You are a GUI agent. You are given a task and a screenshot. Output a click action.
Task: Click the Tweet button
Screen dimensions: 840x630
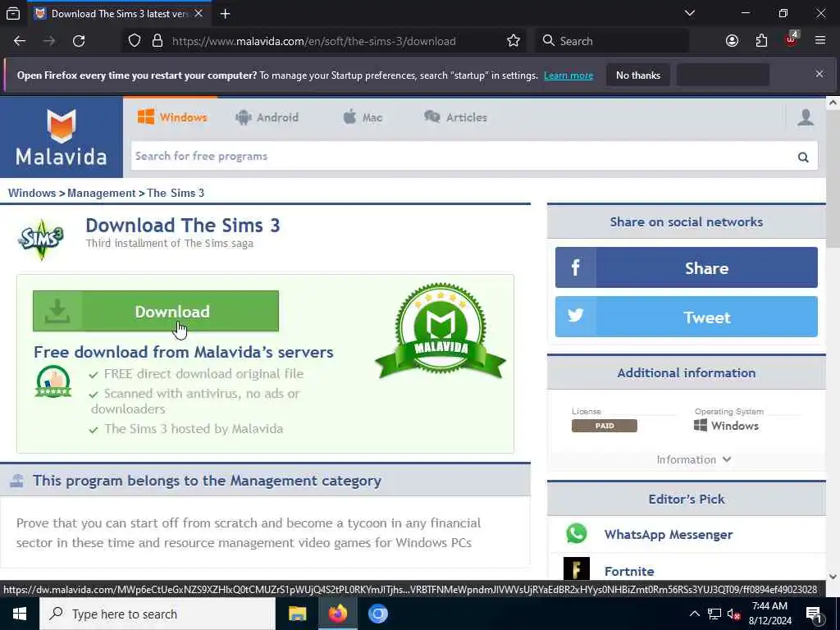[687, 317]
